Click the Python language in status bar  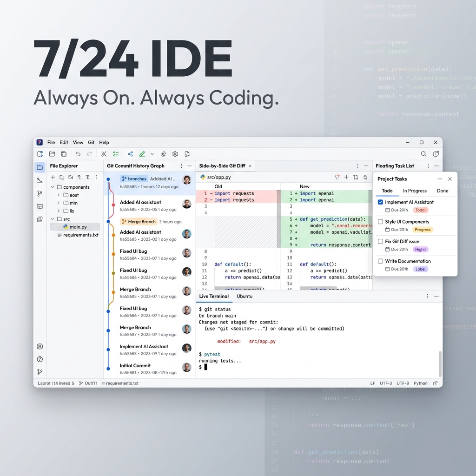(x=420, y=383)
